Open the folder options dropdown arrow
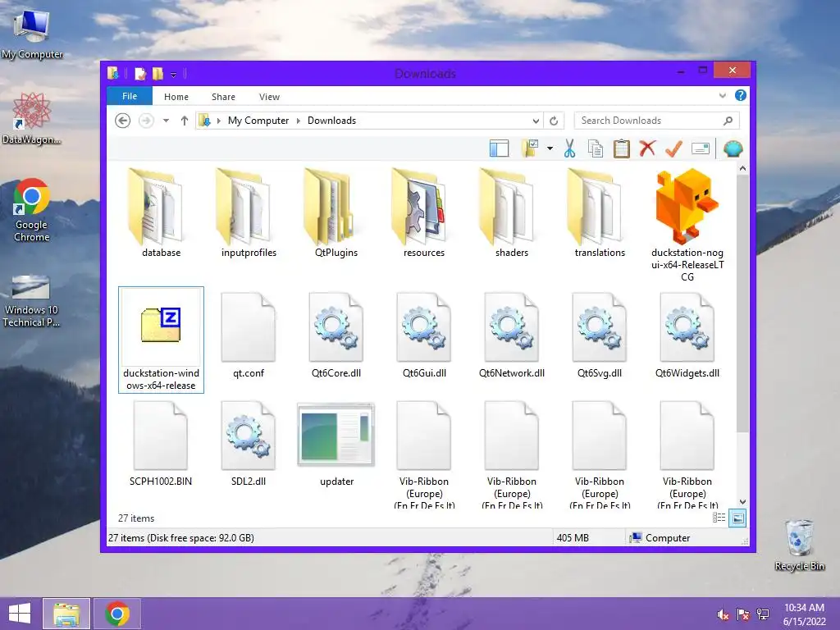 [550, 148]
